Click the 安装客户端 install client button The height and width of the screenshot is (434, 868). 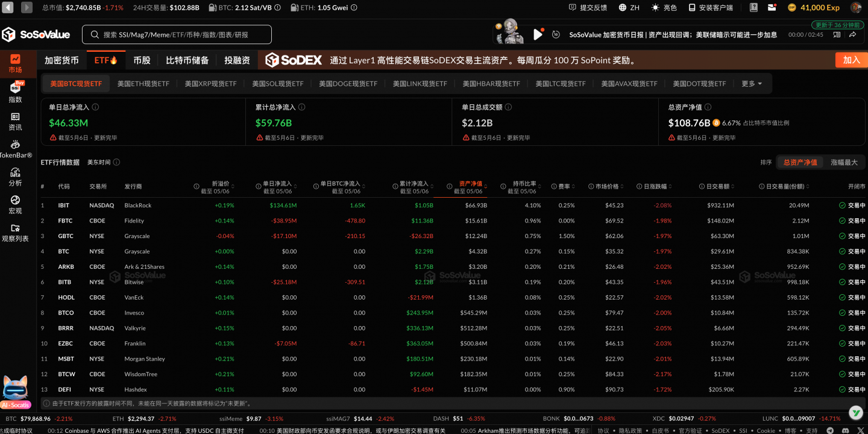[x=711, y=8]
